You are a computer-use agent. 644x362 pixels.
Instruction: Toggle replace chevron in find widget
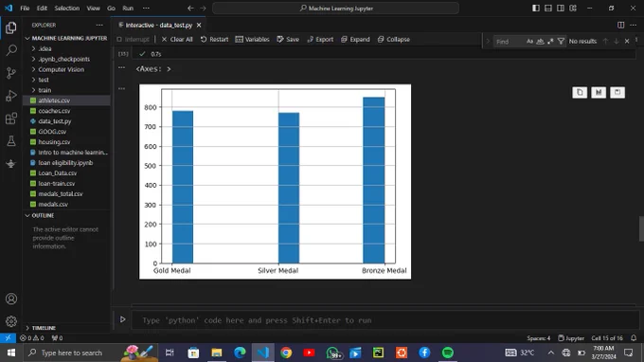point(488,41)
